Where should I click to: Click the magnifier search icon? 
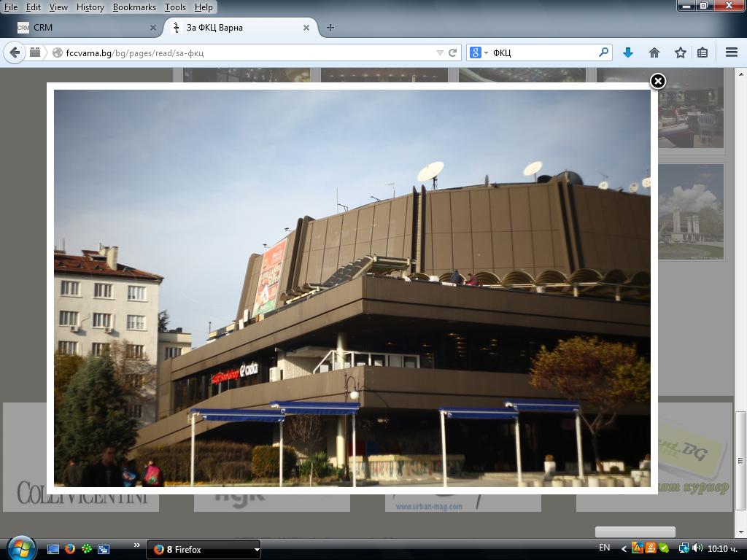603,52
